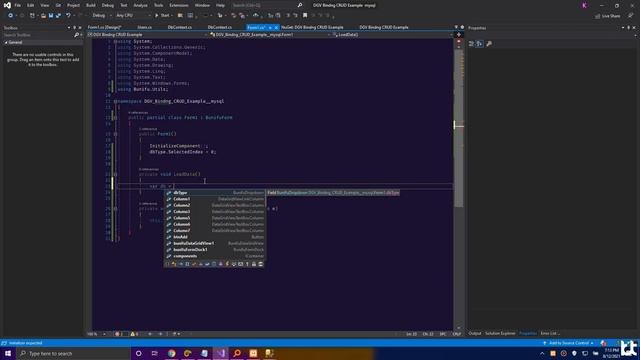Open the member dropdown LoadData()
Viewport: 640px width, 360px height.
pyautogui.click(x=392, y=35)
